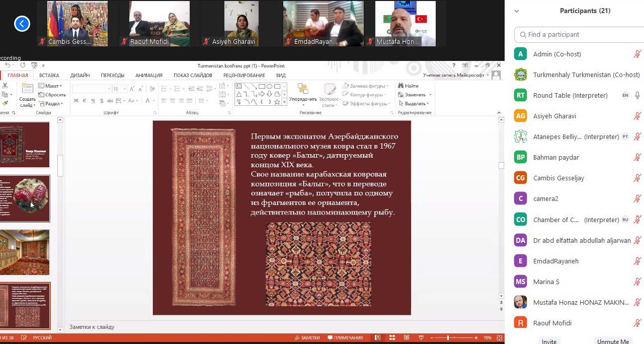644x344 pixels.
Task: Click the Undo arrow in PowerPoint quick access
Action: pyautogui.click(x=8, y=65)
